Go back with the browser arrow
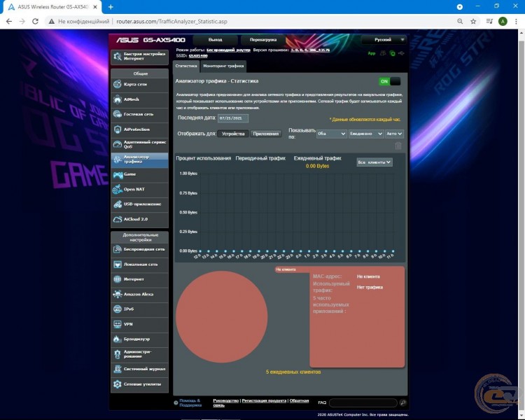525x420 pixels. pyautogui.click(x=9, y=22)
